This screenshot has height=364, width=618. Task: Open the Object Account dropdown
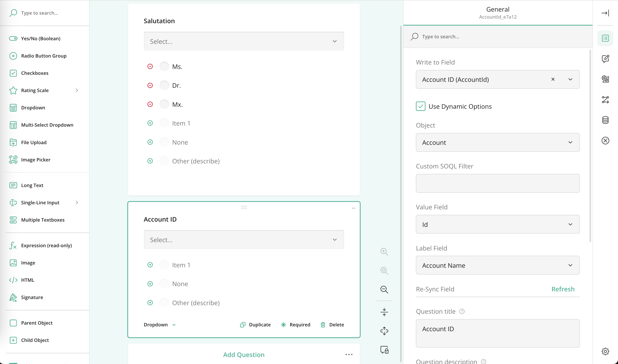click(498, 142)
